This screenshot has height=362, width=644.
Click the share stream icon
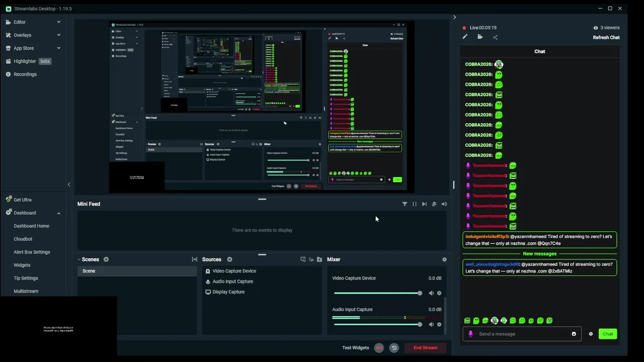495,37
